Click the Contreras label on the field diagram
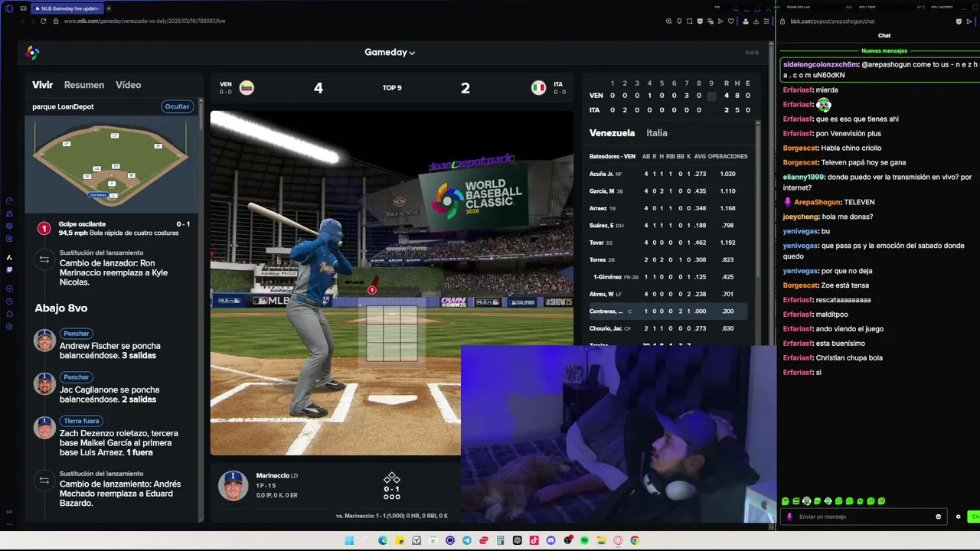 (x=98, y=195)
